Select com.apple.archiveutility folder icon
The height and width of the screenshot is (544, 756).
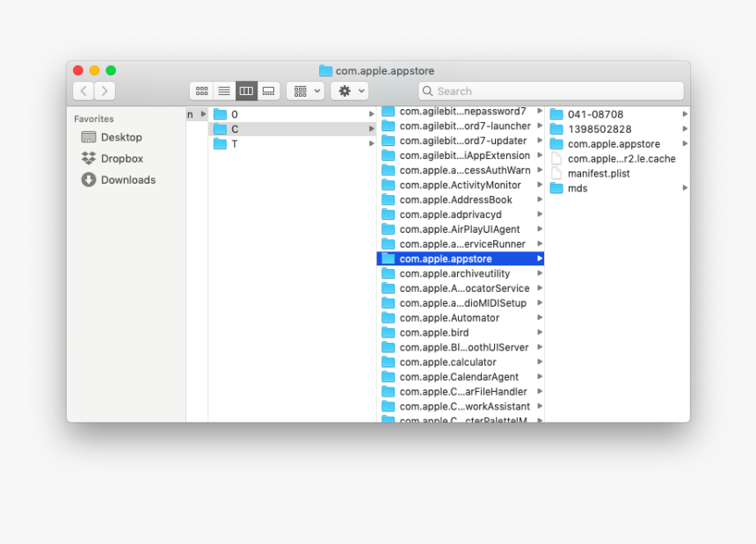(389, 273)
